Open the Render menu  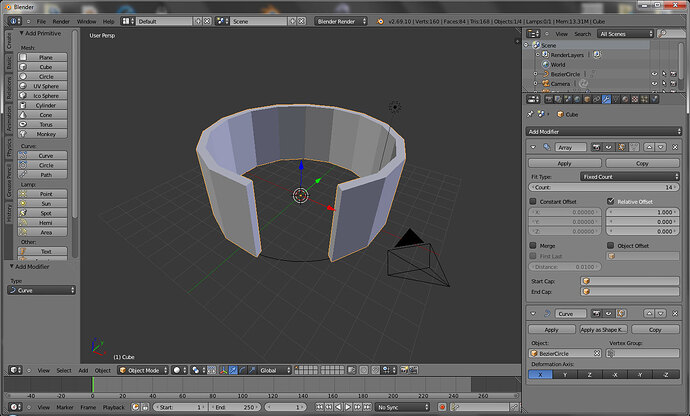pos(61,21)
